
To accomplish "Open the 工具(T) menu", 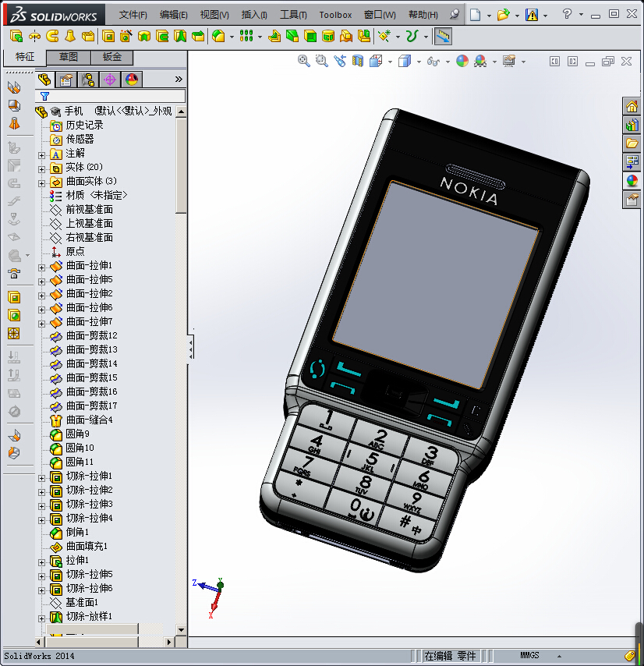I will (x=293, y=15).
